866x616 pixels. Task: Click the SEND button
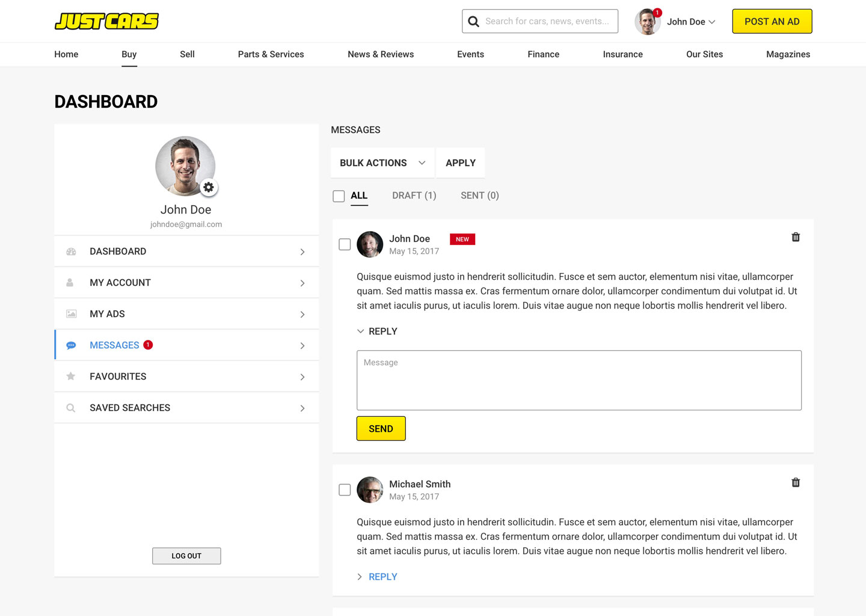point(381,428)
